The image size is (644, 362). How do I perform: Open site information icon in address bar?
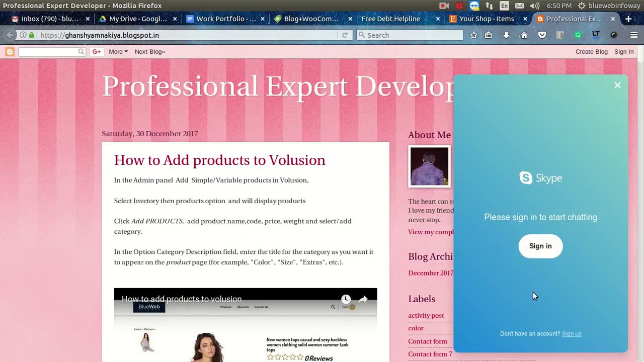(23, 35)
